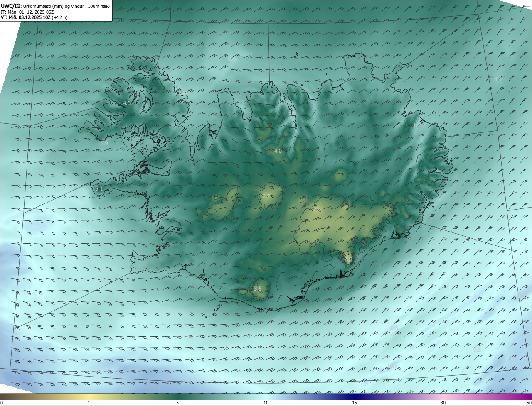The height and width of the screenshot is (406, 532).
Task: Click the color scale label 10
Action: click(x=266, y=403)
